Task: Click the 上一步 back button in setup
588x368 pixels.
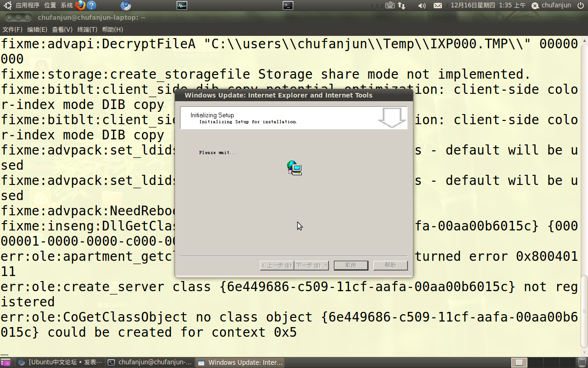Action: pos(277,265)
